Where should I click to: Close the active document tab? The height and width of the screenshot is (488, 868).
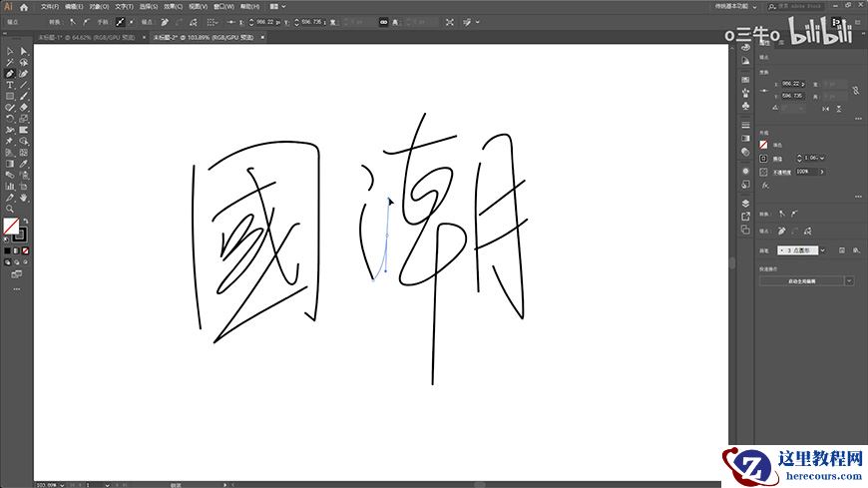tap(262, 37)
